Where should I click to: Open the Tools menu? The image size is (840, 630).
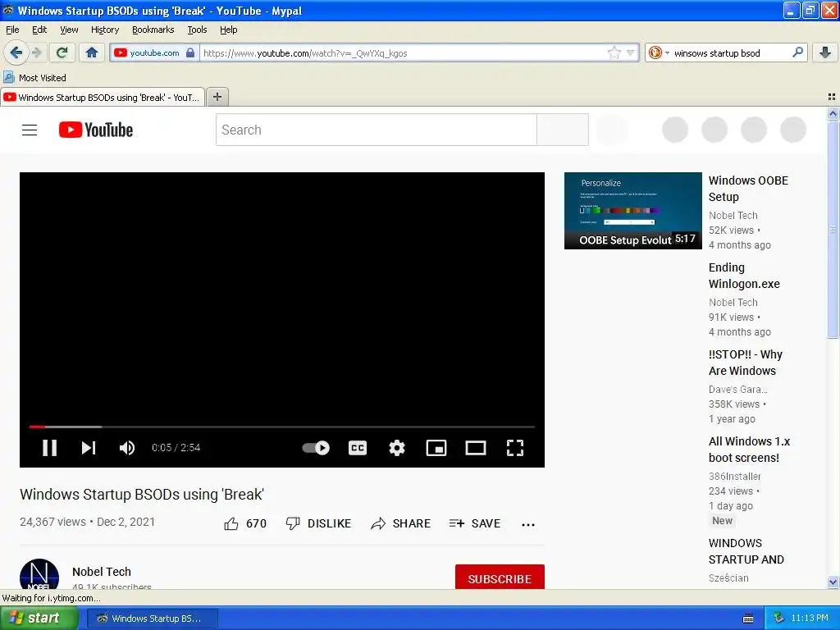(197, 30)
